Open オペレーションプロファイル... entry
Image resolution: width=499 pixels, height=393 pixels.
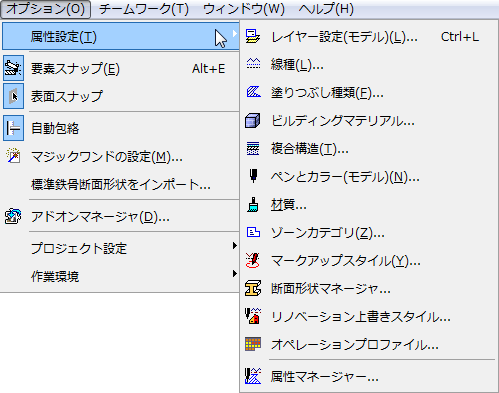355,345
